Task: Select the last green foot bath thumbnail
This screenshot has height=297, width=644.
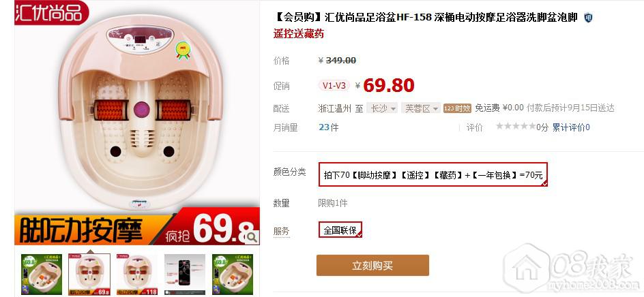Action: 233,275
